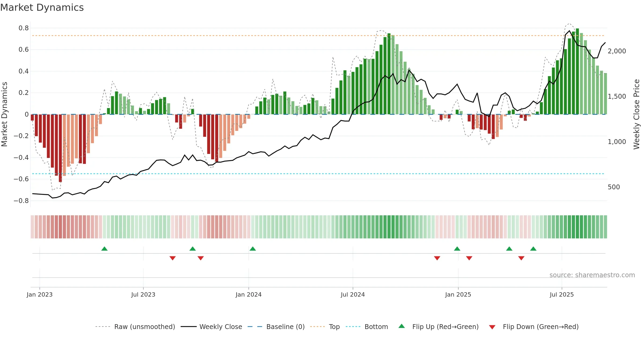Click the Weekly Close Price right axis label
Viewport: 644px width, 362px height.
pyautogui.click(x=636, y=114)
